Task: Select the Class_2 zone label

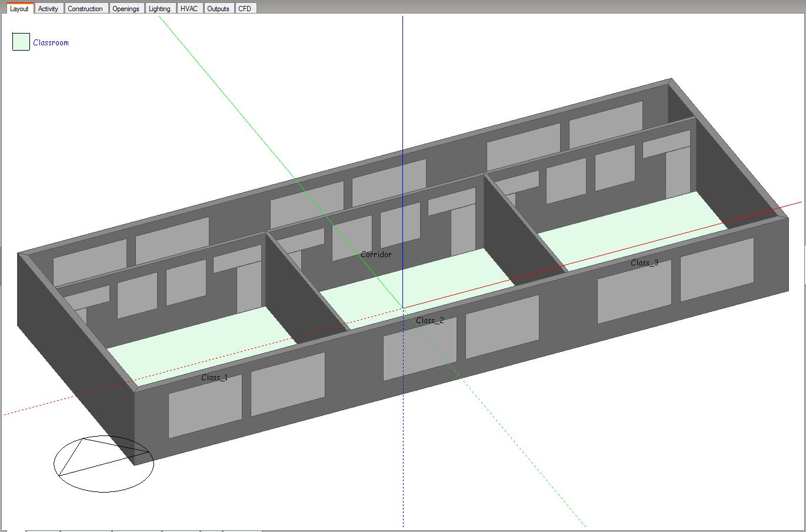Action: [x=429, y=321]
